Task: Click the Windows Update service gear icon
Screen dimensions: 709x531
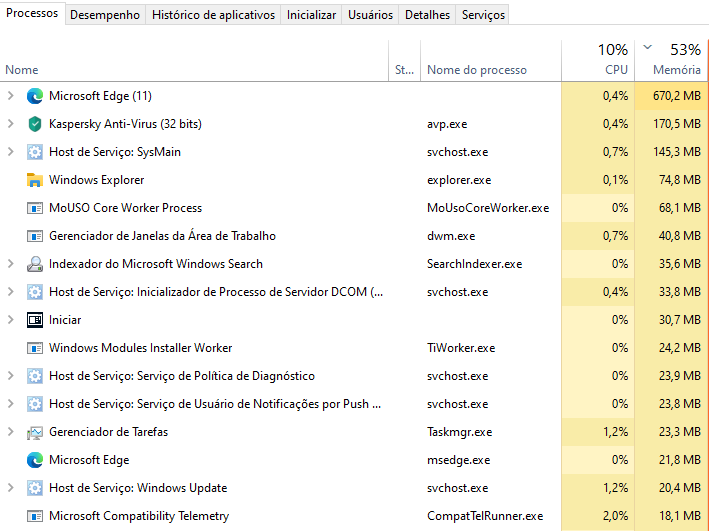Action: (x=35, y=488)
